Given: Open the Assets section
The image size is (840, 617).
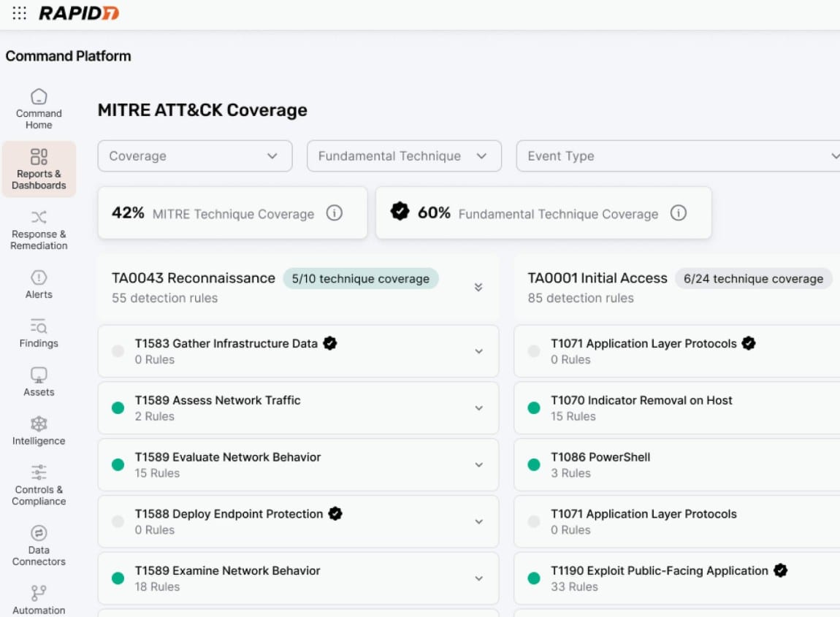Looking at the screenshot, I should click(x=39, y=382).
